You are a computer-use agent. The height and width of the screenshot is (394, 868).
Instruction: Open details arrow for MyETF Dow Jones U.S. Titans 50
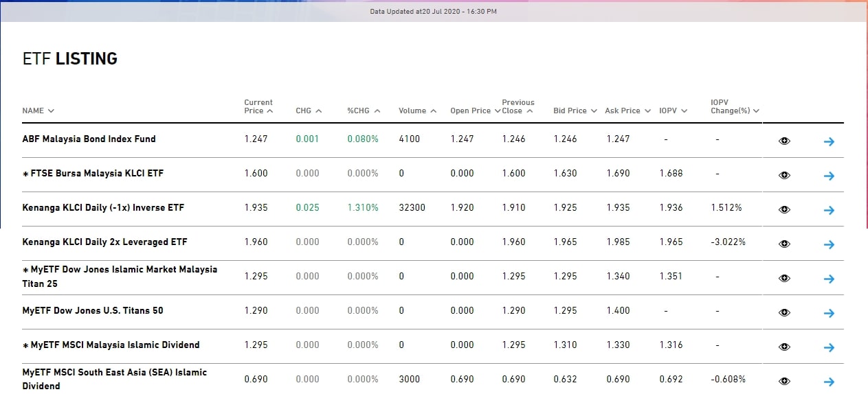click(x=829, y=313)
